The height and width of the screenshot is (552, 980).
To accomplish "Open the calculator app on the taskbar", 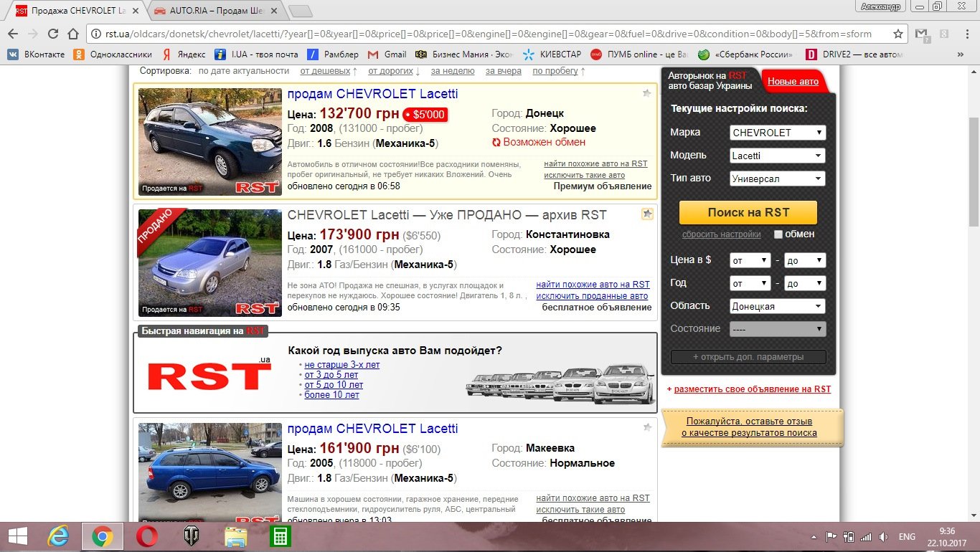I will (x=279, y=536).
